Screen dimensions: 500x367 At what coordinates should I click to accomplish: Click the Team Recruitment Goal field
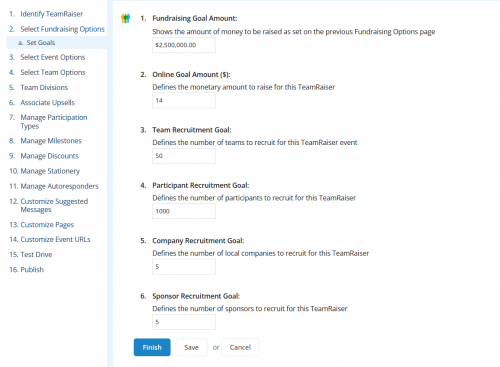click(x=184, y=156)
